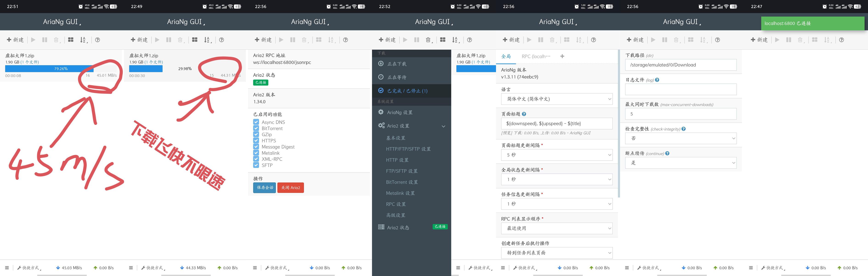Open the 语言 language dropdown
This screenshot has width=868, height=276.
(557, 99)
